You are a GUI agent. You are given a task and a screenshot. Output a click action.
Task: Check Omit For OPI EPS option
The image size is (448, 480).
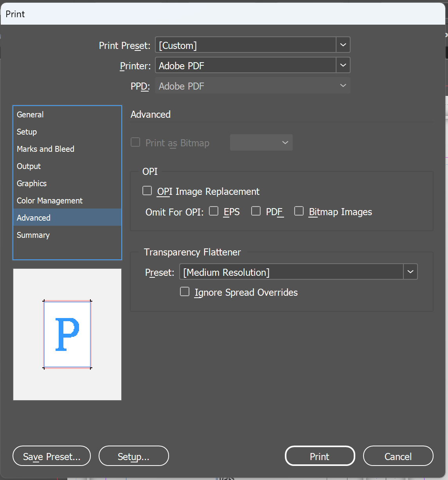(x=214, y=211)
